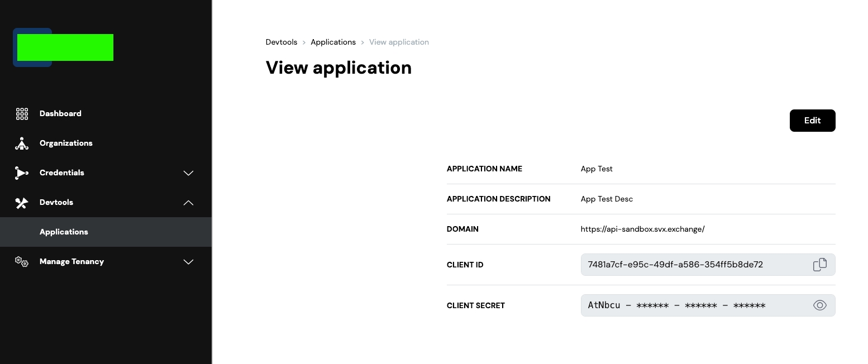Expand the Manage Tenancy chevron
The height and width of the screenshot is (364, 868).
pyautogui.click(x=189, y=262)
